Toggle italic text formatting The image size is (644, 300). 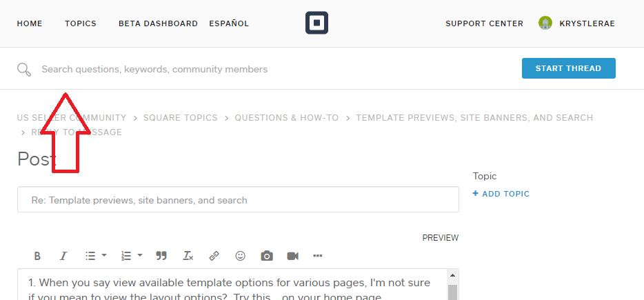(63, 256)
